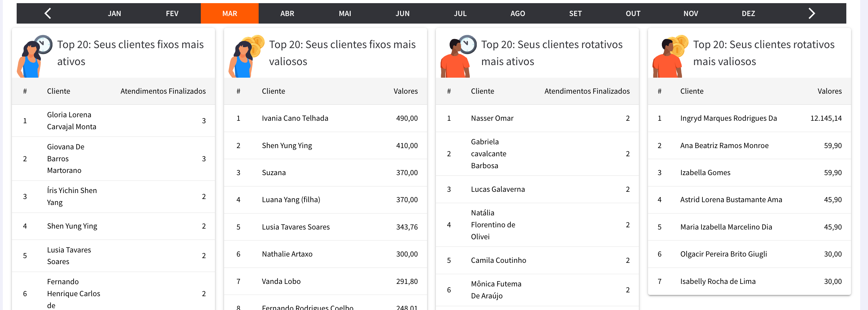868x310 pixels.
Task: Select Nasser Omar in rotativos list
Action: (x=492, y=118)
